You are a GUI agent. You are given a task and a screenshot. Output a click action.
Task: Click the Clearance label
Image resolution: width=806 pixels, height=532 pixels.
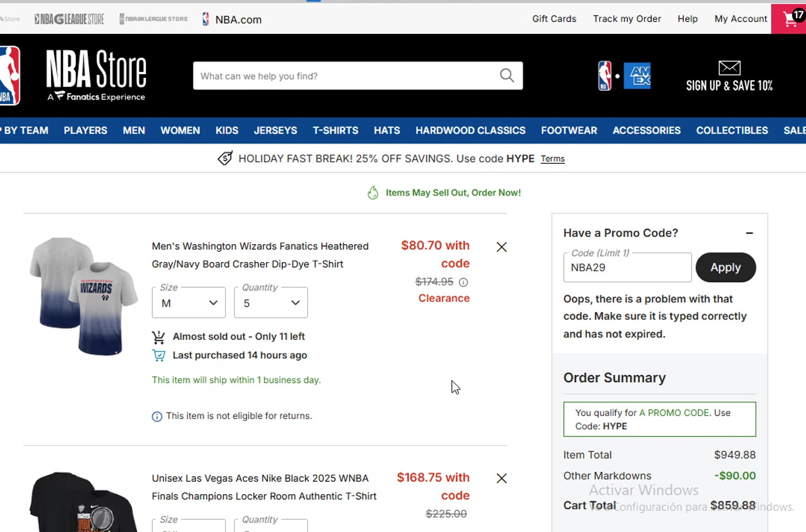(x=444, y=298)
